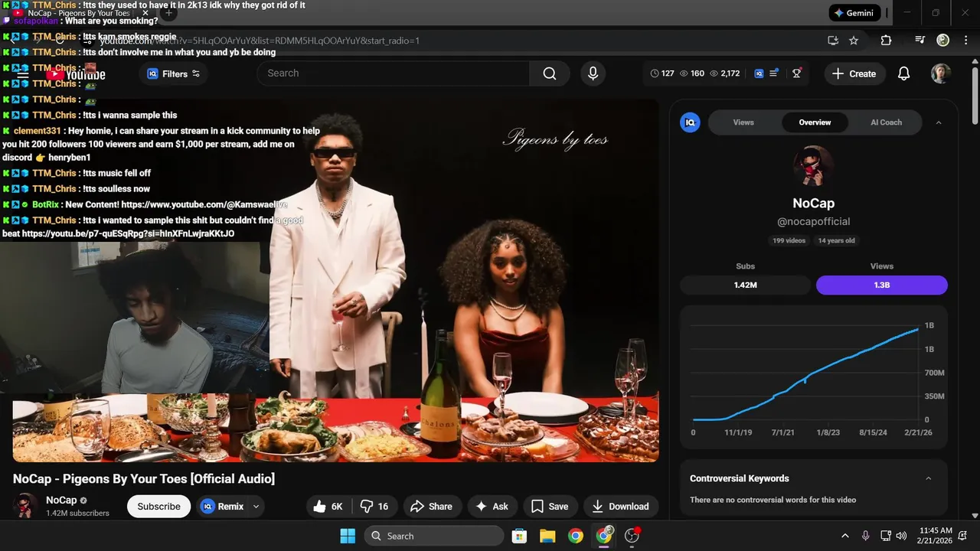Collapse the vidIQ panel with top chevron
Screen dimensions: 980x551
pos(939,122)
